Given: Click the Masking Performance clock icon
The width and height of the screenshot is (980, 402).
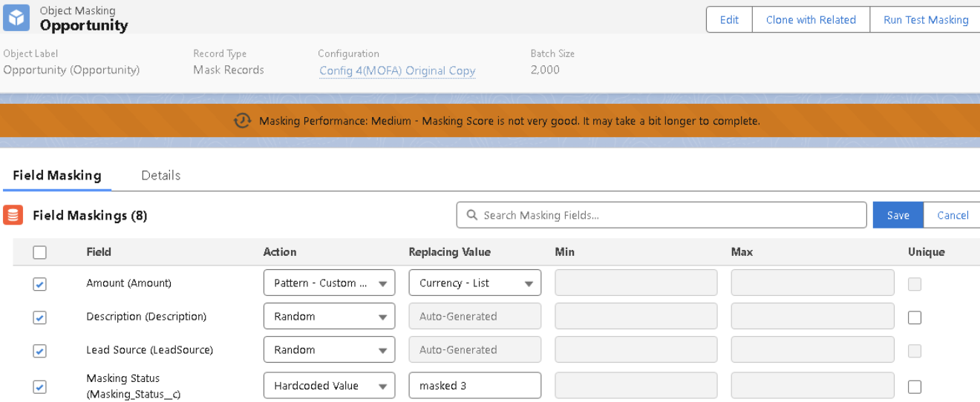Looking at the screenshot, I should [242, 120].
